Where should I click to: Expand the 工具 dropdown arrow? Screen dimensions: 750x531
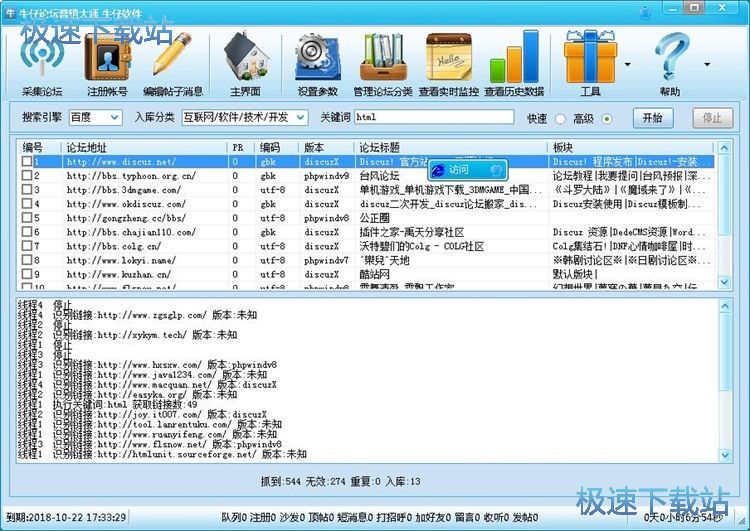[x=628, y=64]
